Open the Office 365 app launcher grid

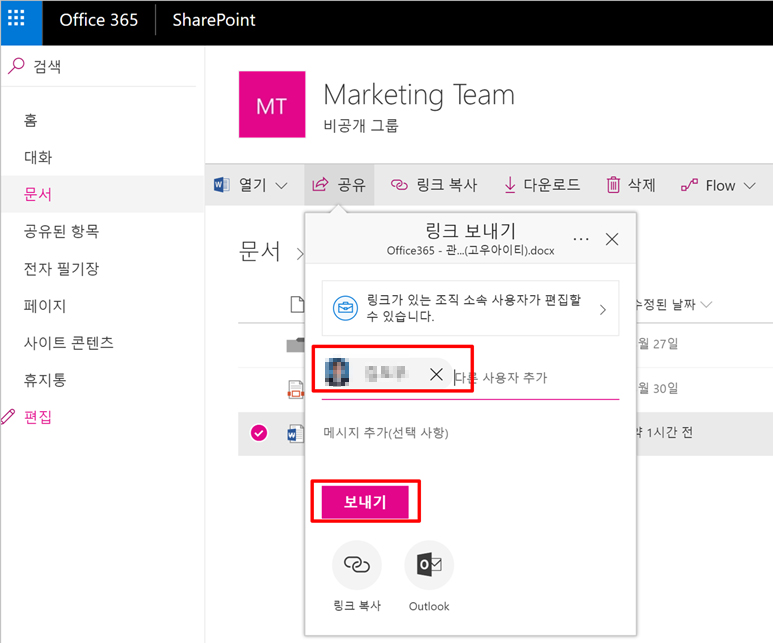click(16, 19)
